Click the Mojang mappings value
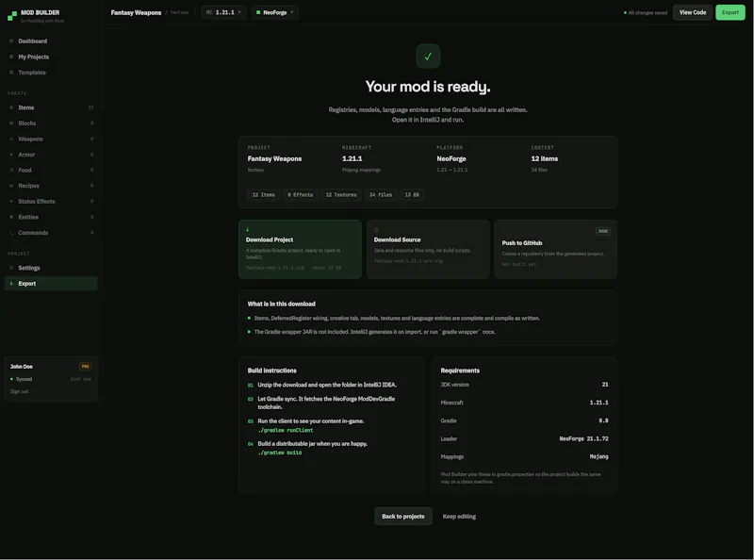The width and height of the screenshot is (754, 560). [598, 456]
